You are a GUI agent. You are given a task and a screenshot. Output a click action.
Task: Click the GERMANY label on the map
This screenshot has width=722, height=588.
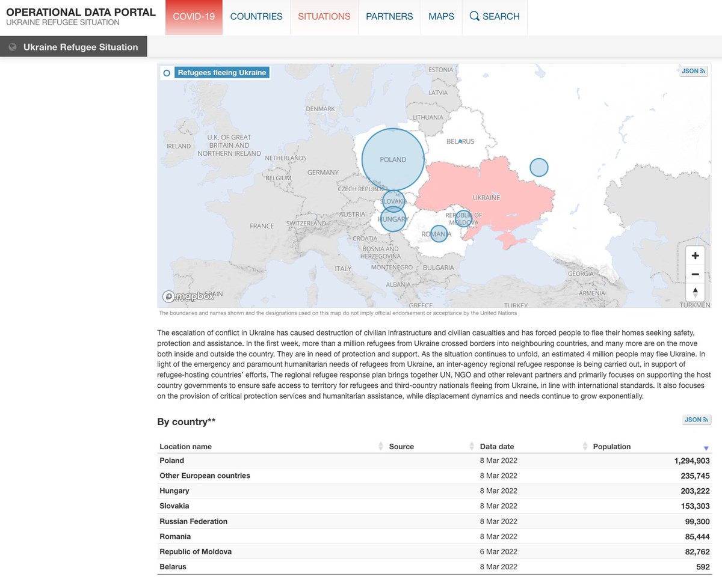[x=323, y=173]
